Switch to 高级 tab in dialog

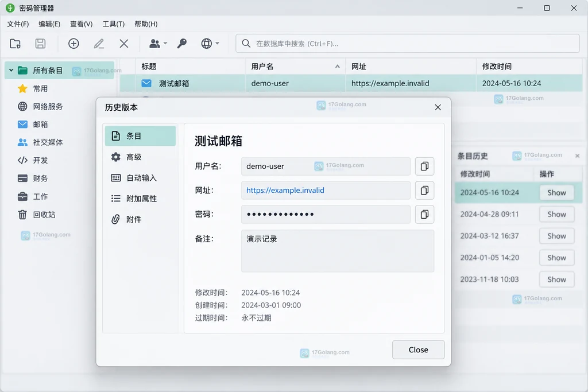[x=140, y=157]
